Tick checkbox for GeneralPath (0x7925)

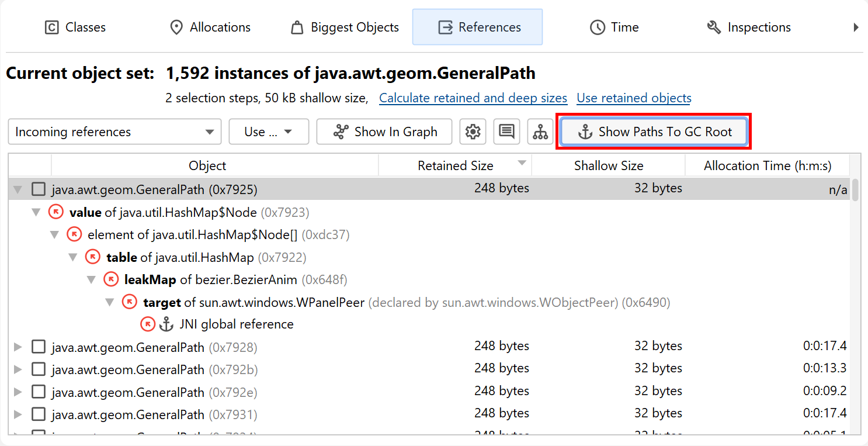click(39, 189)
